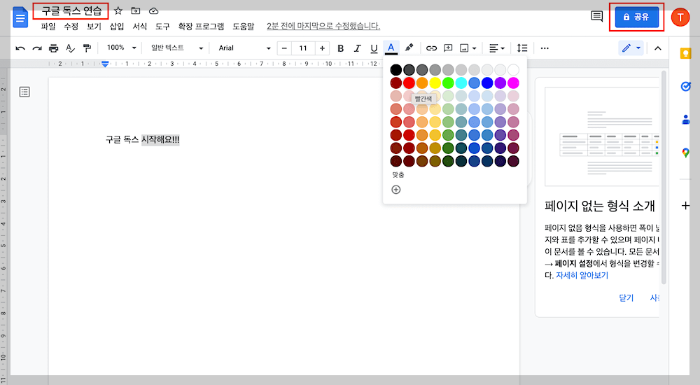The image size is (700, 385).
Task: Open Google Maps in side panel
Action: pos(685,153)
